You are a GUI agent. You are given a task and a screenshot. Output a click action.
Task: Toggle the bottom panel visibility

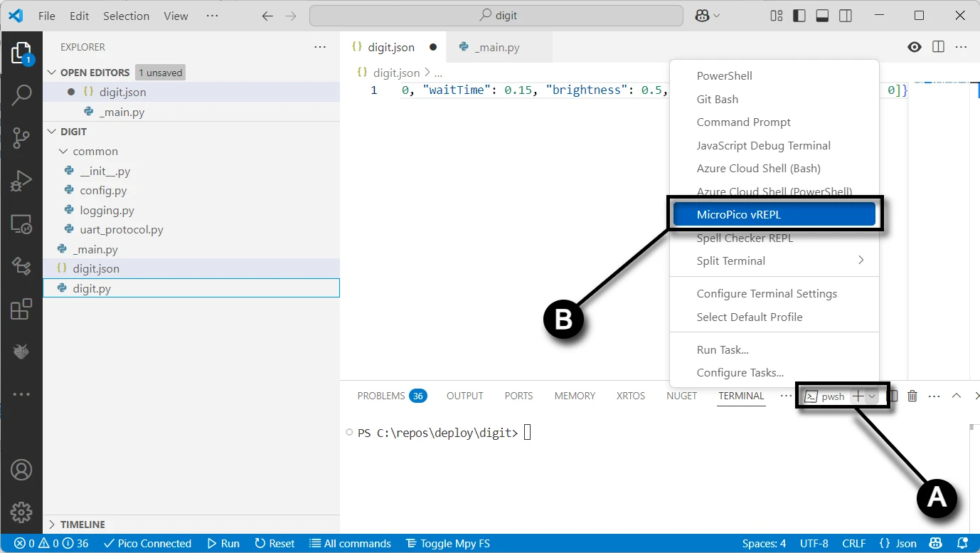click(x=822, y=16)
